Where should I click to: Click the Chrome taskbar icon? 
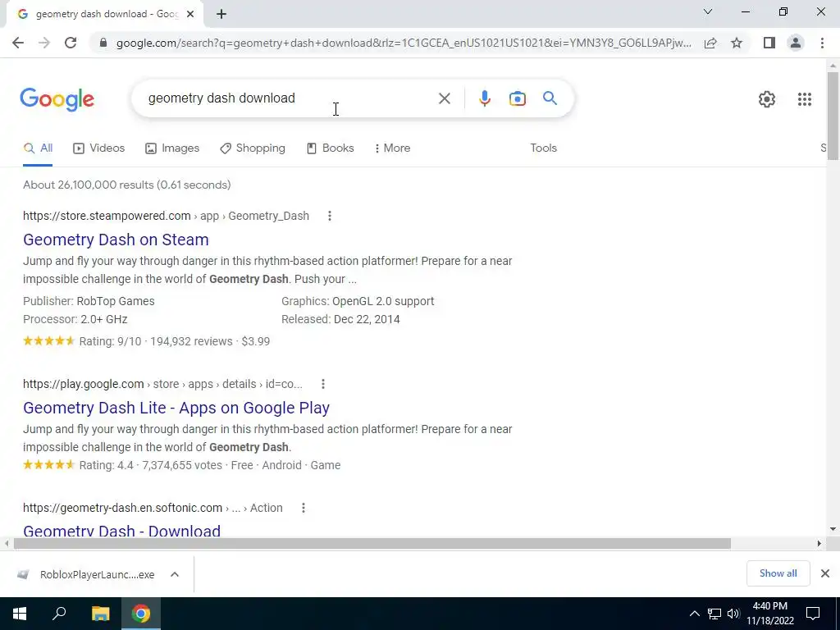tap(141, 614)
